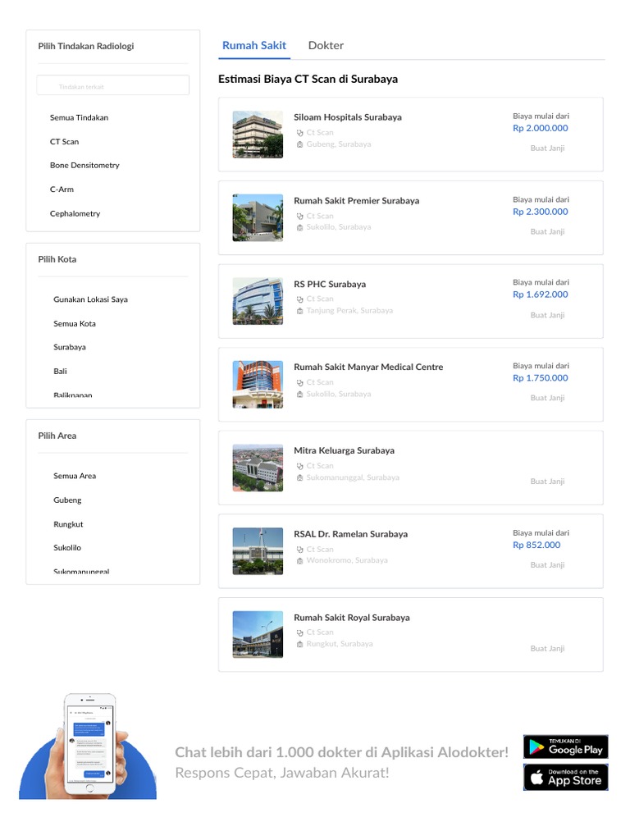Click Buat Janji for RS Premier Surabaya
The image size is (630, 840).
[547, 231]
